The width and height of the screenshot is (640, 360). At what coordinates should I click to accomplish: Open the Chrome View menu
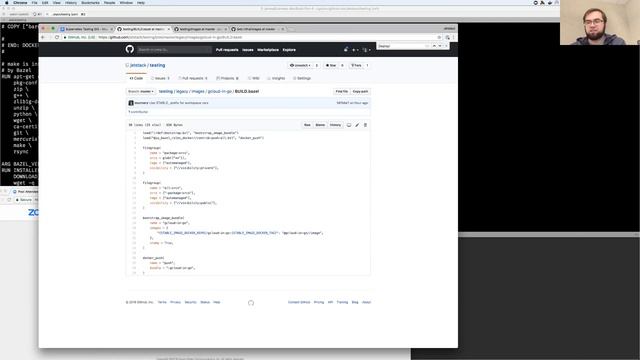pyautogui.click(x=56, y=2)
